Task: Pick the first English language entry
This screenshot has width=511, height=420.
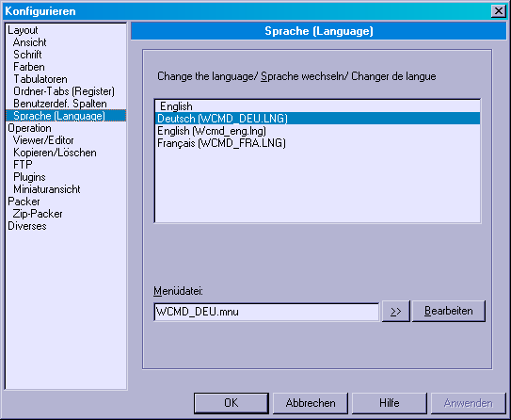Action: (x=317, y=106)
